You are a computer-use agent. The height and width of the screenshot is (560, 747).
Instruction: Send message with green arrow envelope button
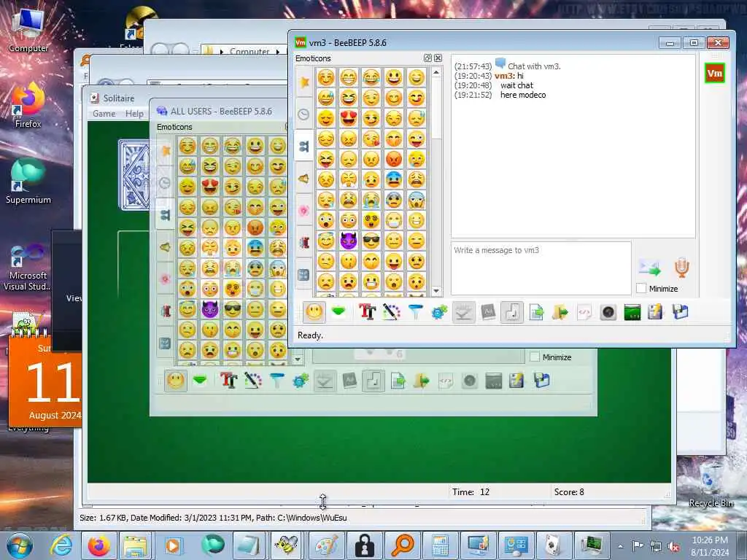point(650,268)
